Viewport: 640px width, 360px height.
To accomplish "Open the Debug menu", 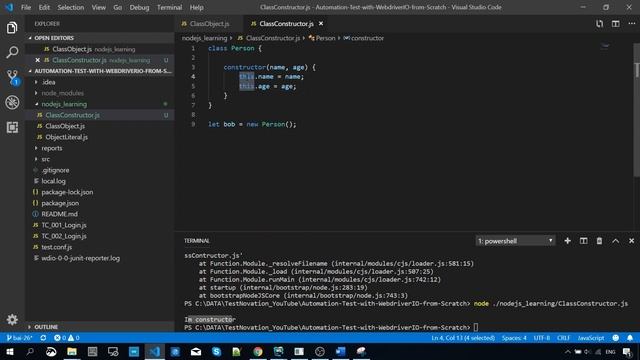I will click(139, 7).
